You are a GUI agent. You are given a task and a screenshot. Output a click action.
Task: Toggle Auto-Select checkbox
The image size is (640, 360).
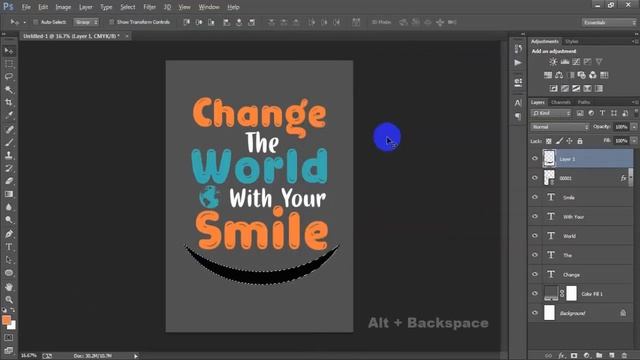coord(36,22)
